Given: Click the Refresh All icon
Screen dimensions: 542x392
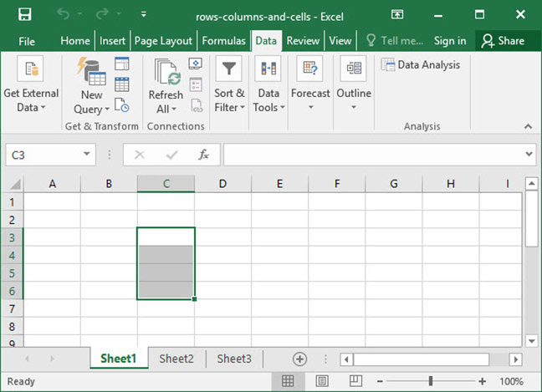Looking at the screenshot, I should (x=166, y=72).
